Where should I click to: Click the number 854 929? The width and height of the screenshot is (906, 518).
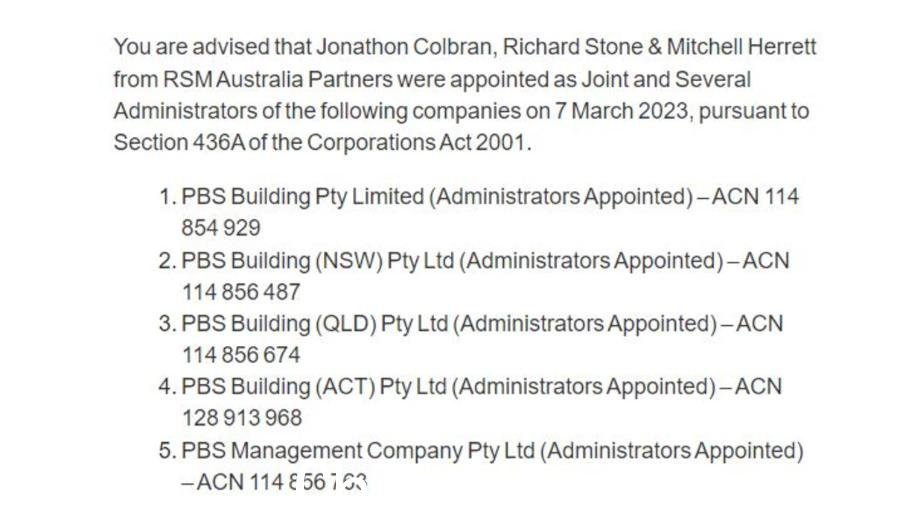point(221,228)
